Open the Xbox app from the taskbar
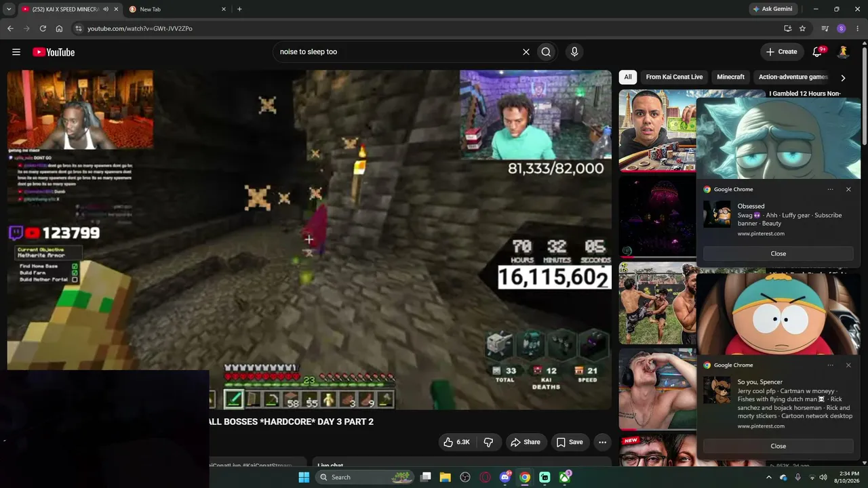Viewport: 868px width, 488px height. 564,477
